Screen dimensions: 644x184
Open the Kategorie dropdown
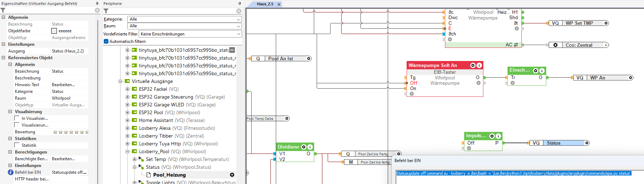(184, 19)
